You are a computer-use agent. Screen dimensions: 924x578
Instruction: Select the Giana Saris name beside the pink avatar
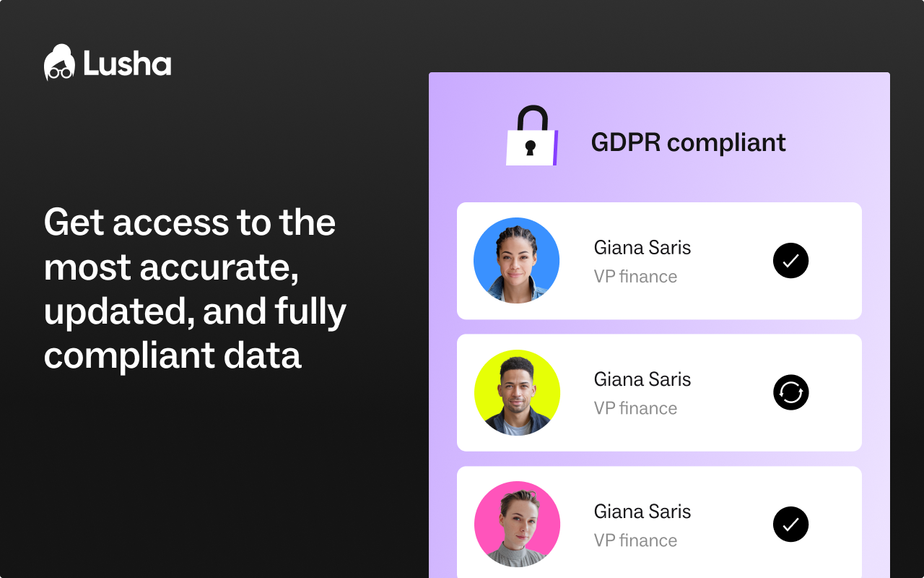(x=642, y=512)
